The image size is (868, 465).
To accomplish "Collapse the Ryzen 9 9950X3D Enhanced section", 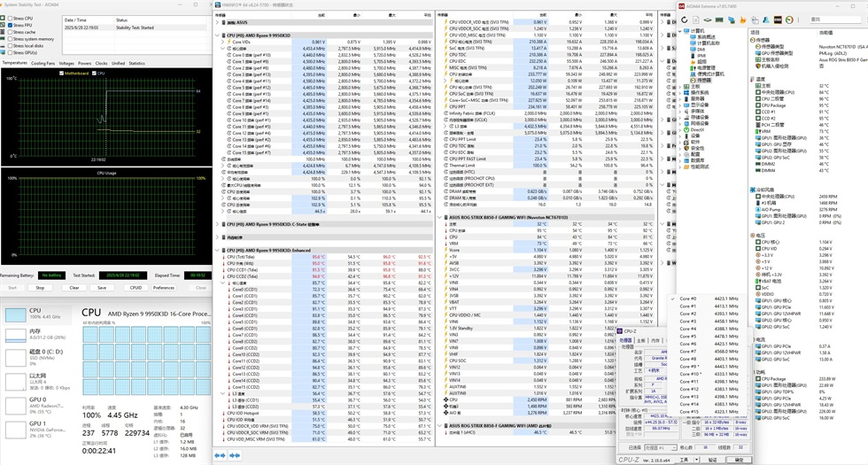I will click(x=217, y=250).
